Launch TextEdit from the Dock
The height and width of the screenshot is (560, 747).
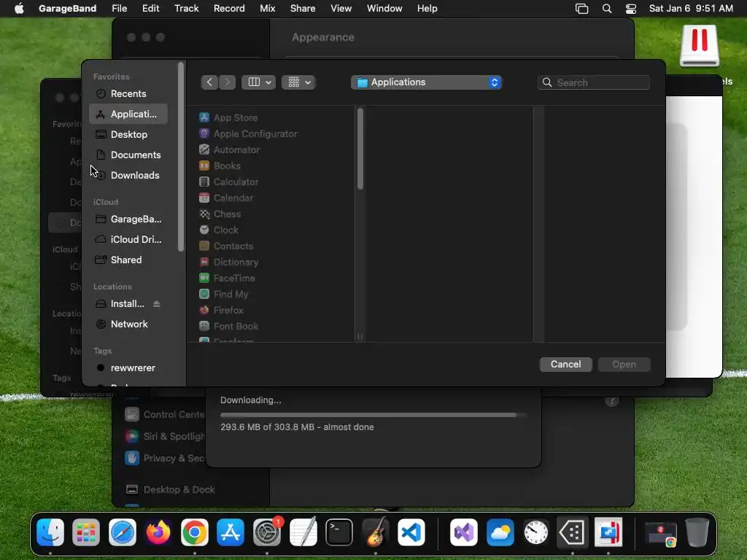(x=303, y=532)
